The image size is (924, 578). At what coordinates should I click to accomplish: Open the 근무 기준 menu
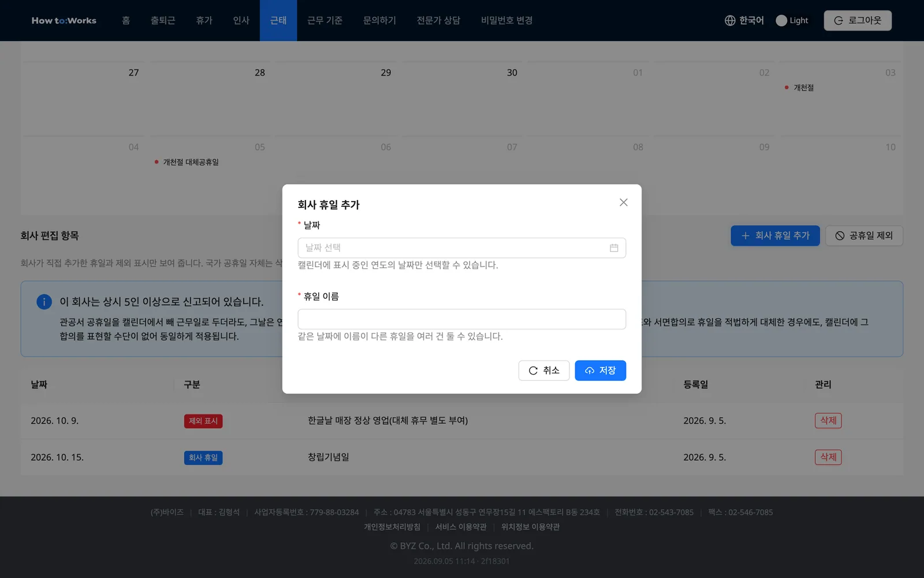click(x=325, y=20)
